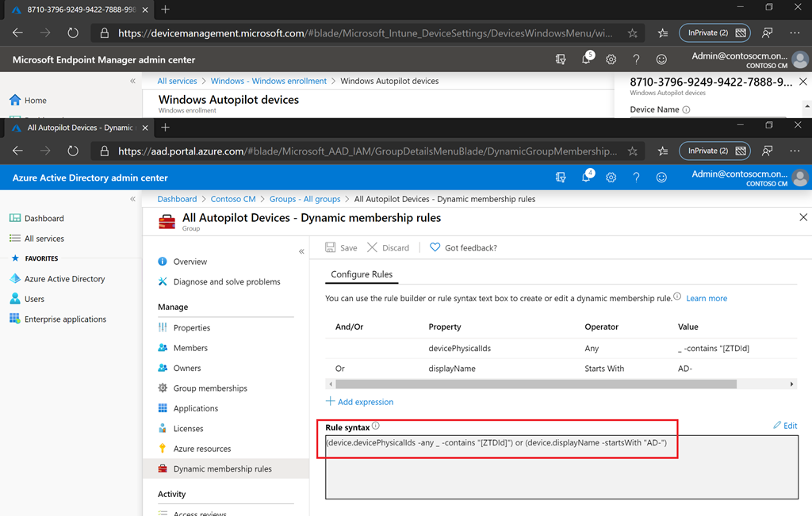Open Cloud Shell icon in Azure AD header
812x516 pixels.
tap(561, 178)
